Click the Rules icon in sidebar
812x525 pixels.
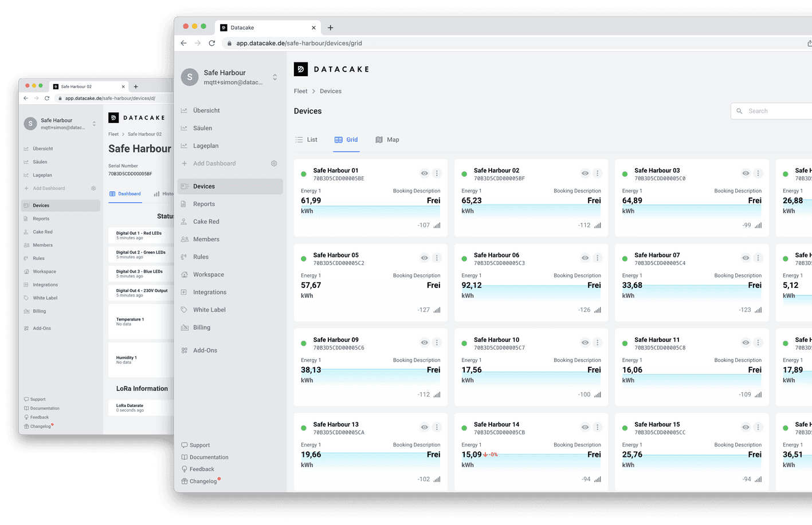(x=184, y=257)
